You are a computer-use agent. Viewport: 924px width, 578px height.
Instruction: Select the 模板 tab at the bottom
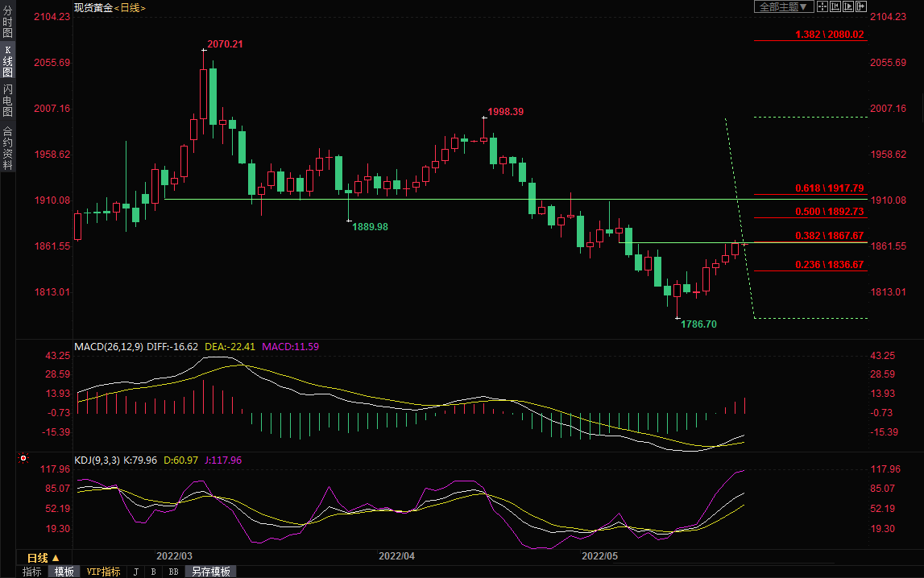pyautogui.click(x=64, y=572)
